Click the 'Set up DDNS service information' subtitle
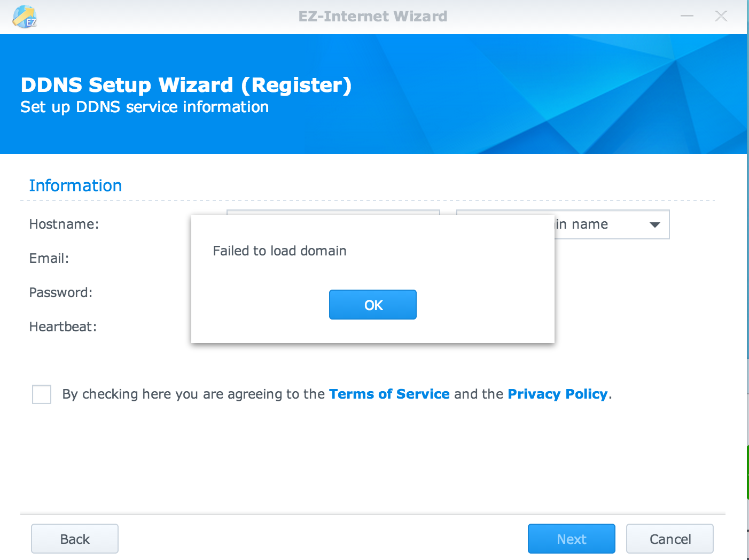The height and width of the screenshot is (560, 749). pos(144,107)
